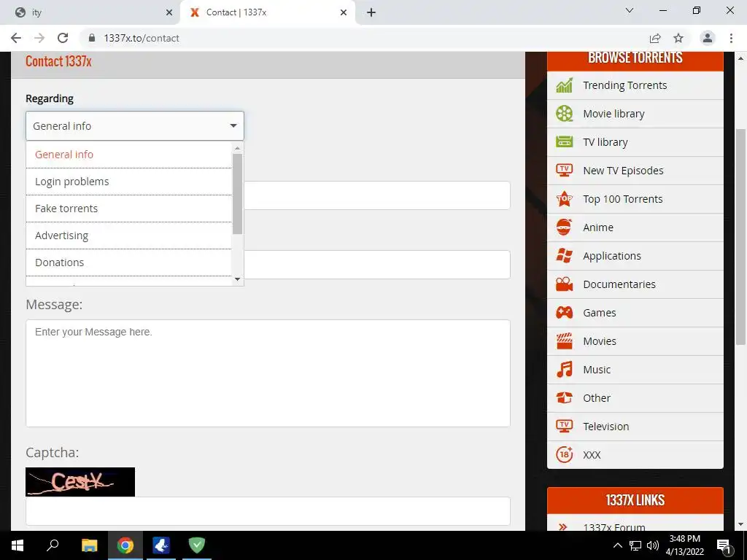This screenshot has width=747, height=560.
Task: Open Top 100 Torrents link
Action: (623, 199)
